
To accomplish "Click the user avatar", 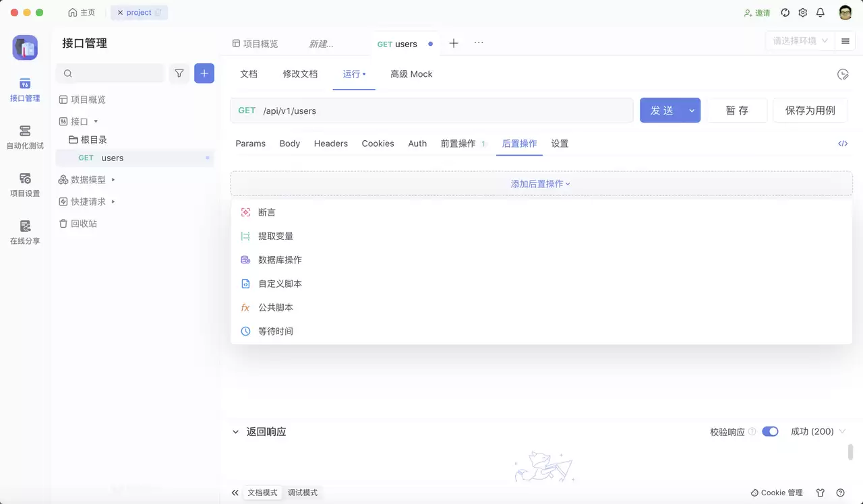I will point(845,13).
